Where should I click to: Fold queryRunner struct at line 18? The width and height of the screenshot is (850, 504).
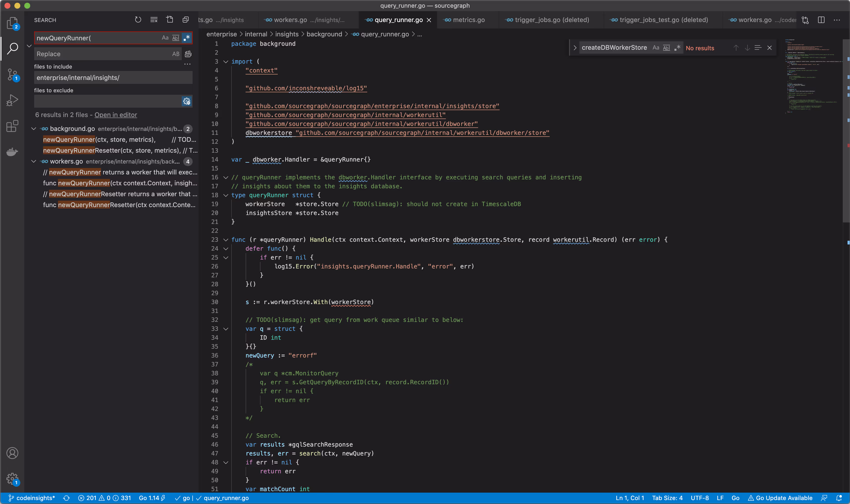click(x=226, y=195)
